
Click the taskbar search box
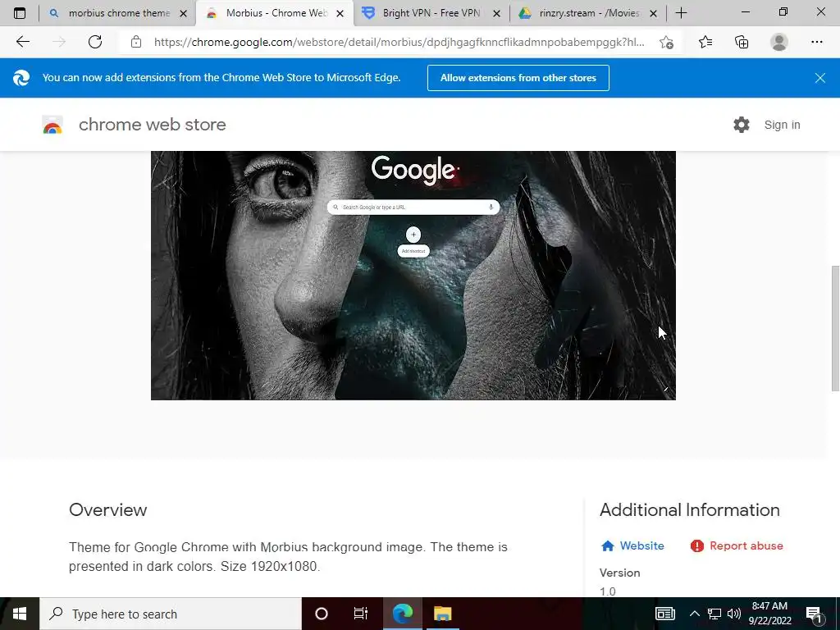[171, 614]
